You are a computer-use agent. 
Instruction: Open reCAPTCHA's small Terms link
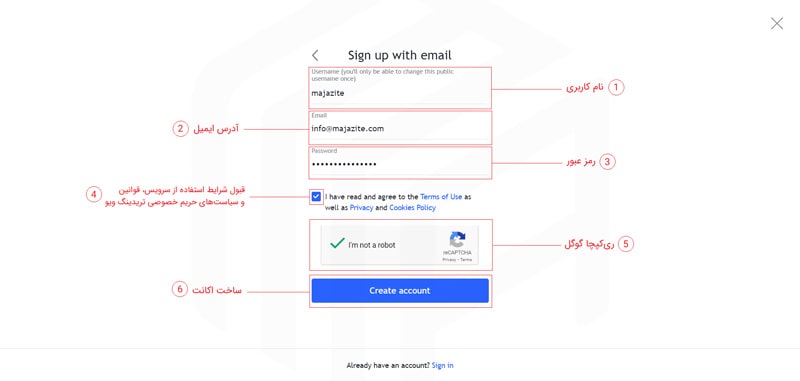[466, 260]
